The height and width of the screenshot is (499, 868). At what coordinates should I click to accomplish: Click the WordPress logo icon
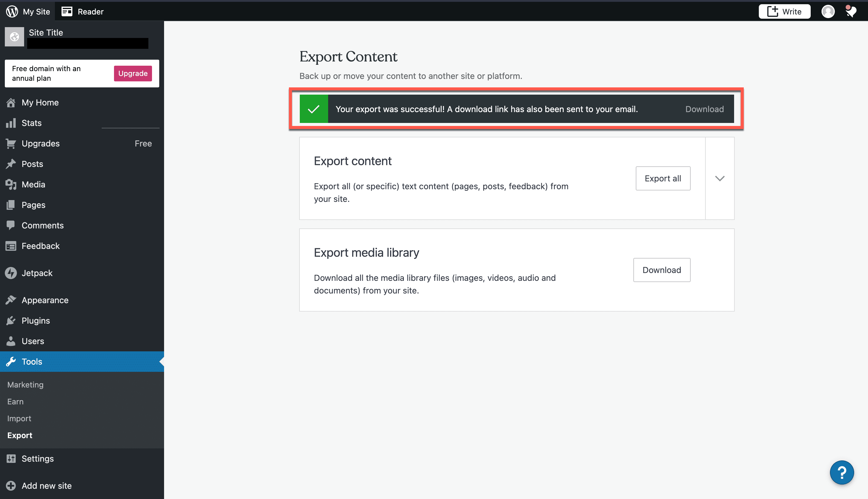[x=12, y=11]
